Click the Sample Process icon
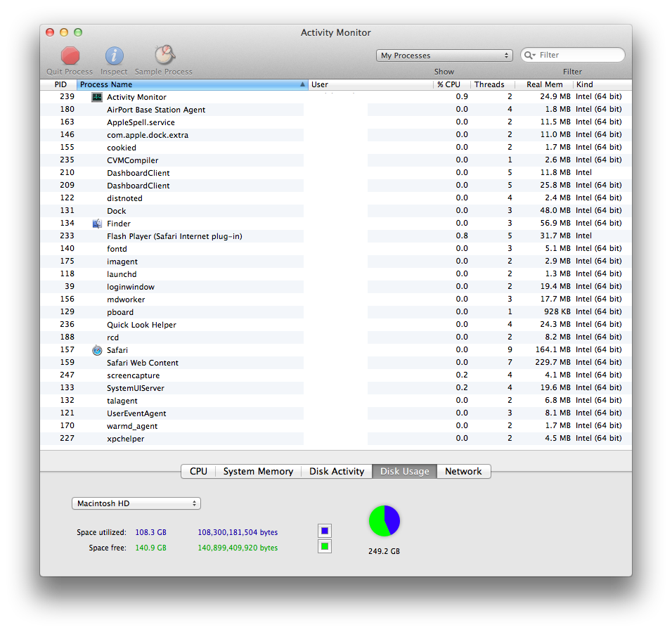 (164, 55)
